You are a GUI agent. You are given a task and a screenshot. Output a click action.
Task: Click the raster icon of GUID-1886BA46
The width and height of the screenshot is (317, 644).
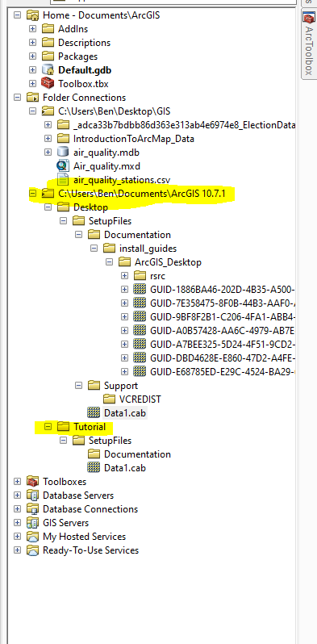click(x=140, y=290)
